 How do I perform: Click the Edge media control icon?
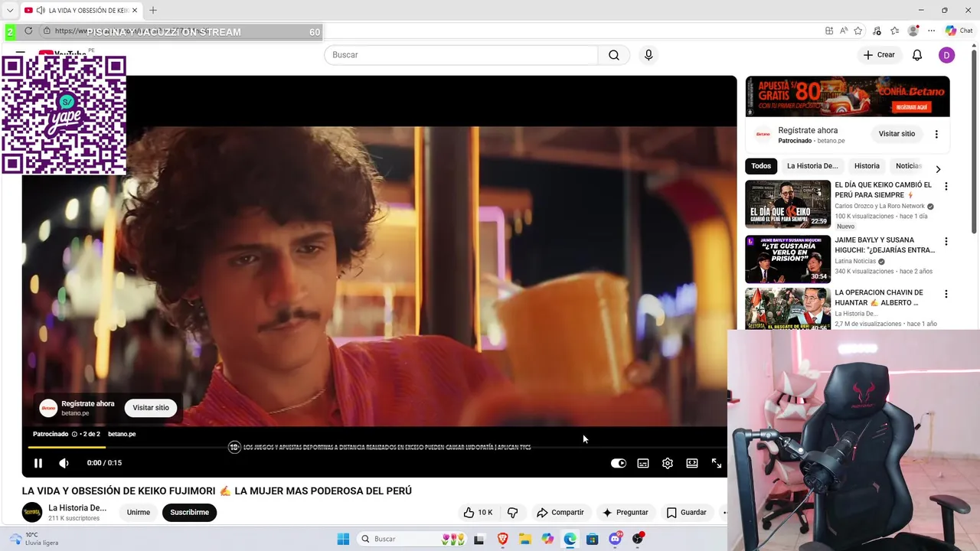877,31
